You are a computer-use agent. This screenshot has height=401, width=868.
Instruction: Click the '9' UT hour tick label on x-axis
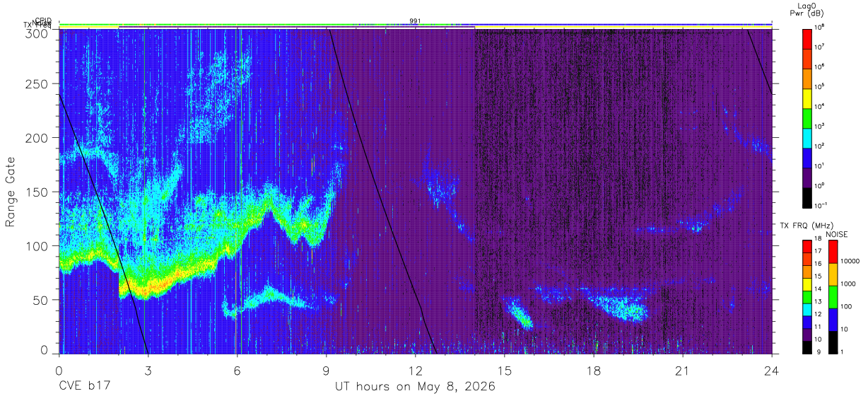[x=326, y=371]
